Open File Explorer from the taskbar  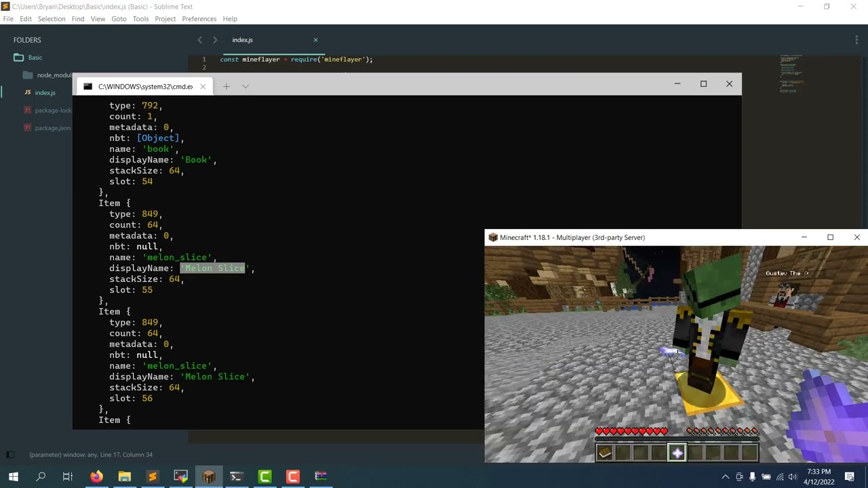pos(124,476)
